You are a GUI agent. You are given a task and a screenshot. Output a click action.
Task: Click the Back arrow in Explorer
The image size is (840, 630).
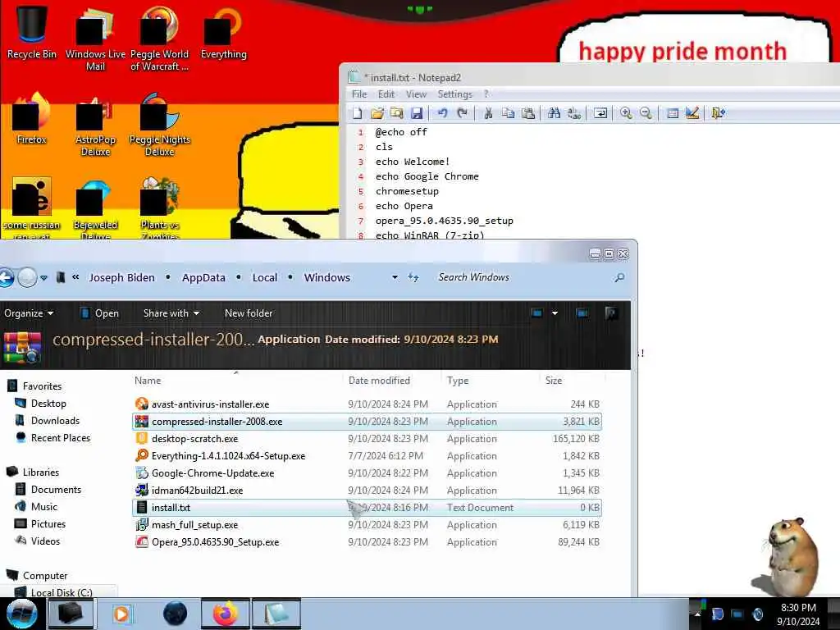pos(7,277)
